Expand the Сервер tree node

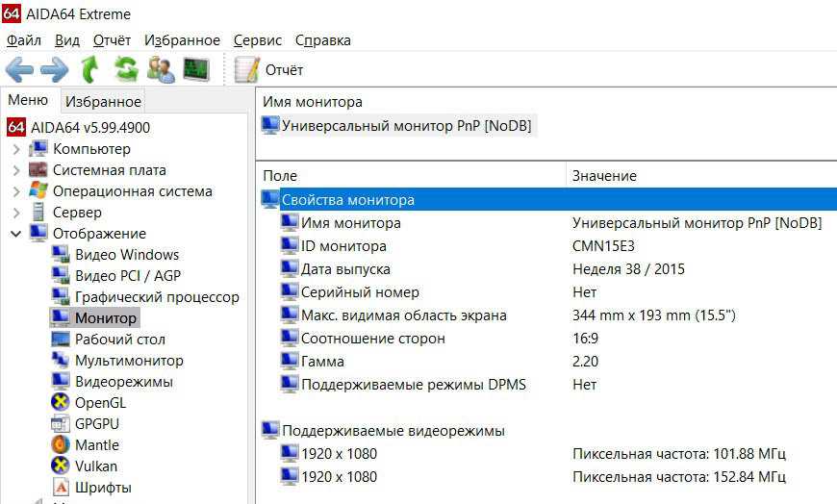click(x=16, y=213)
